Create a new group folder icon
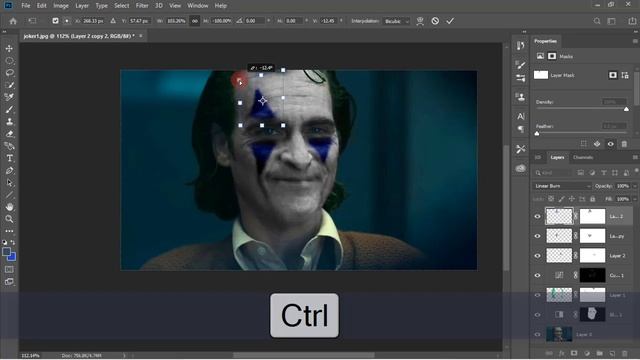Image resolution: width=640 pixels, height=360 pixels. (599, 353)
